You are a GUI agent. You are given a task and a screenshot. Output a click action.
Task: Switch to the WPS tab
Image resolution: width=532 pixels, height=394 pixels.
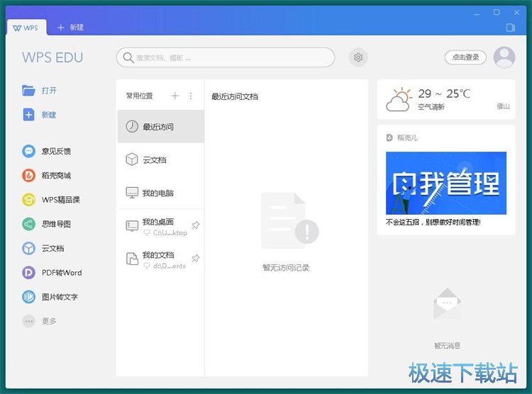[x=26, y=28]
